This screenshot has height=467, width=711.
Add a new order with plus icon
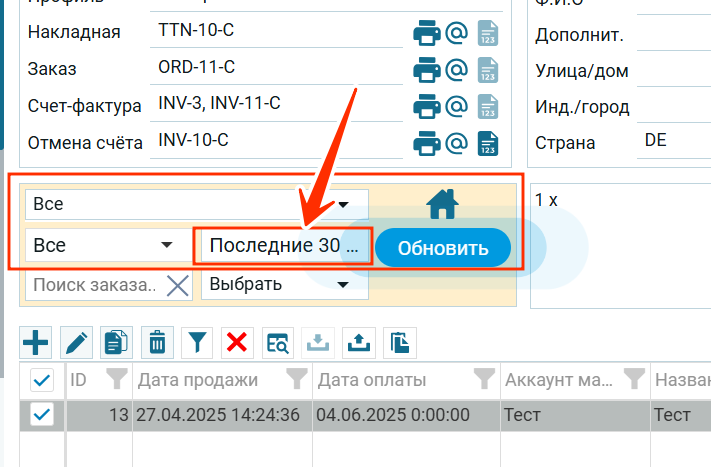pos(36,343)
